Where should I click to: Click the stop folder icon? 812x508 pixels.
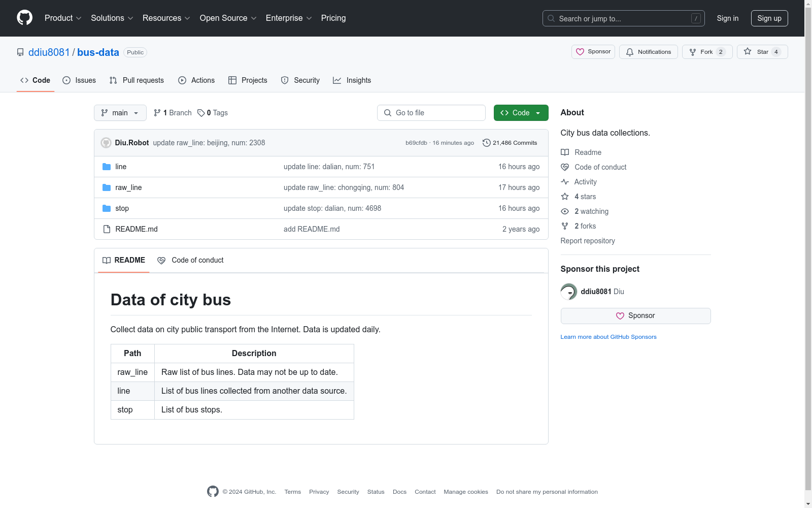tap(107, 208)
